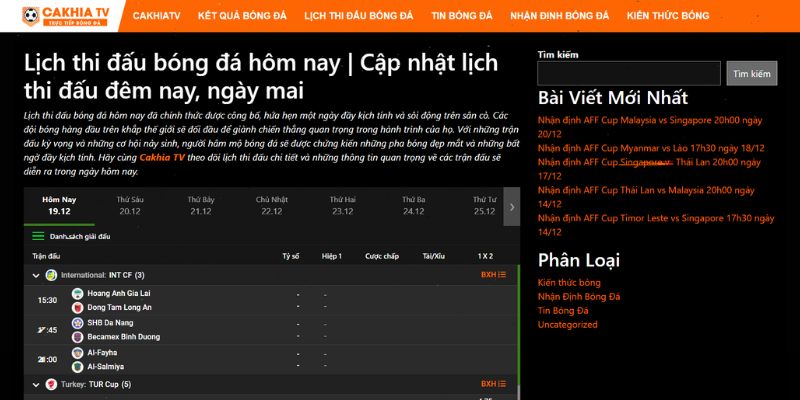
Task: Collapse the Turkey TUR Cup league section
Action: point(37,384)
